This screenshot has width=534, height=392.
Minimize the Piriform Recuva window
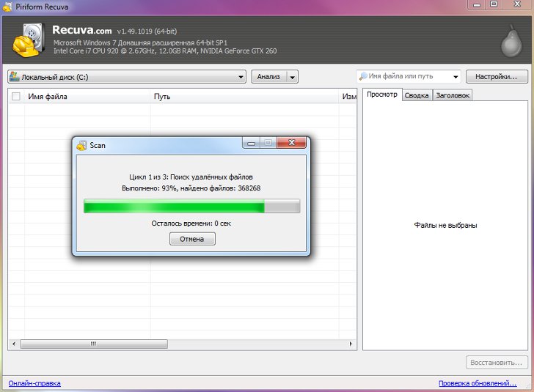coord(477,4)
